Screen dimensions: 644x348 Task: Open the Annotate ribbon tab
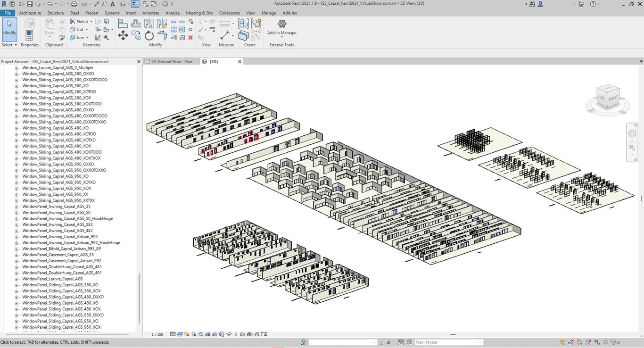point(151,13)
